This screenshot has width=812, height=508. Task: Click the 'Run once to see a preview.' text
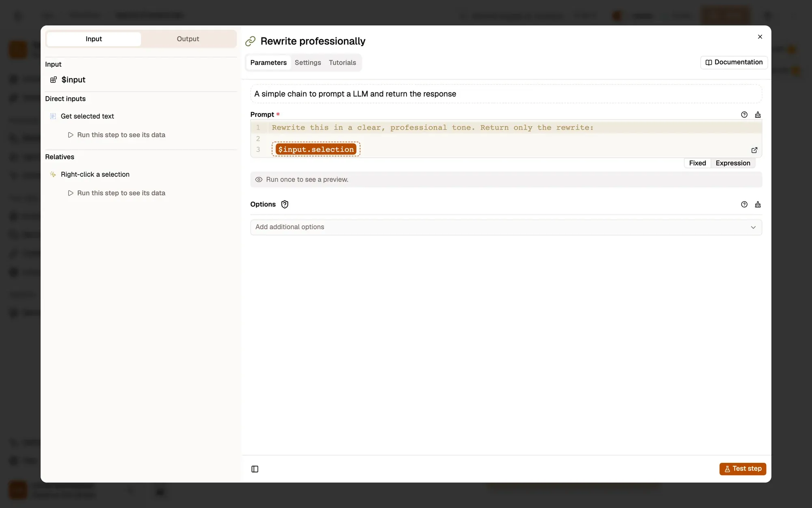coord(307,180)
